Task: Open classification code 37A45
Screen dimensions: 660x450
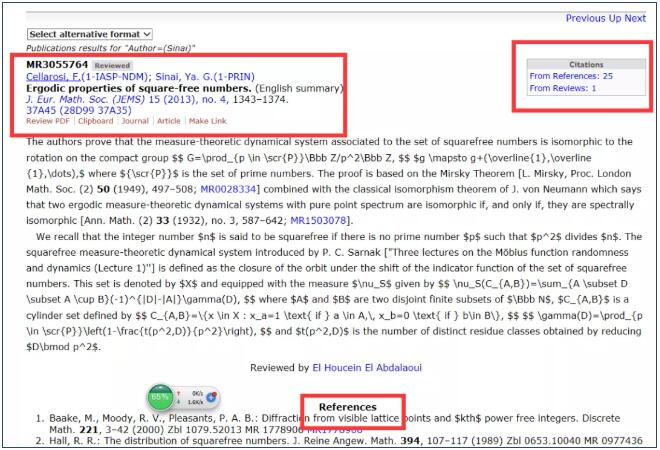Action: [x=41, y=109]
